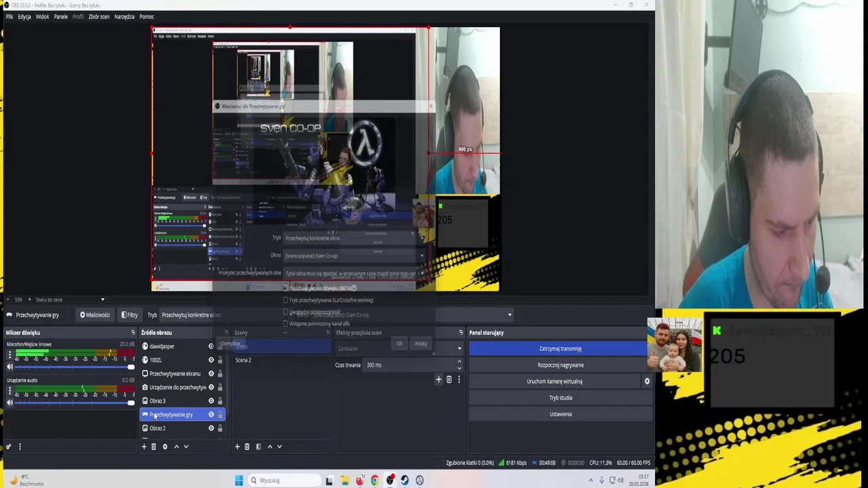Open Urządzenie audio three-dot menu

[9, 390]
